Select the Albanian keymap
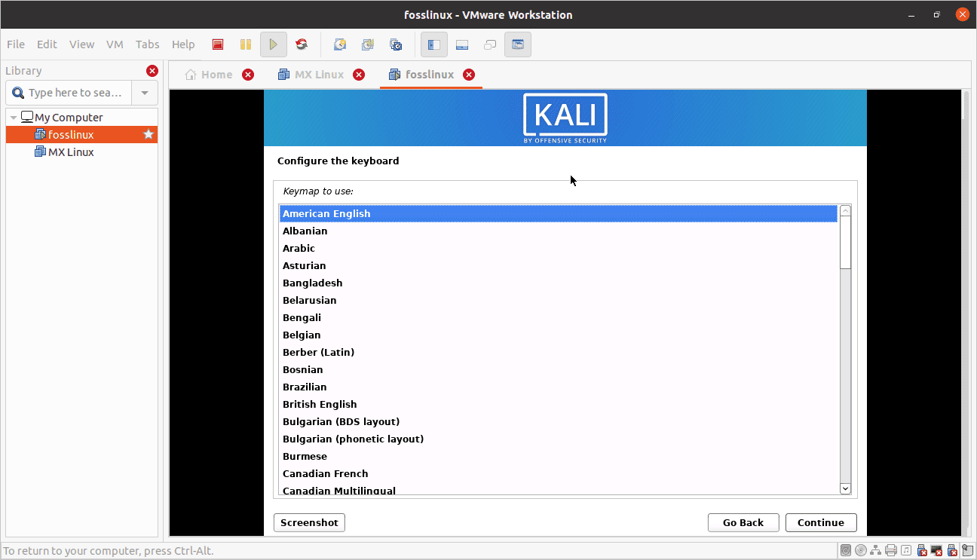 point(559,231)
